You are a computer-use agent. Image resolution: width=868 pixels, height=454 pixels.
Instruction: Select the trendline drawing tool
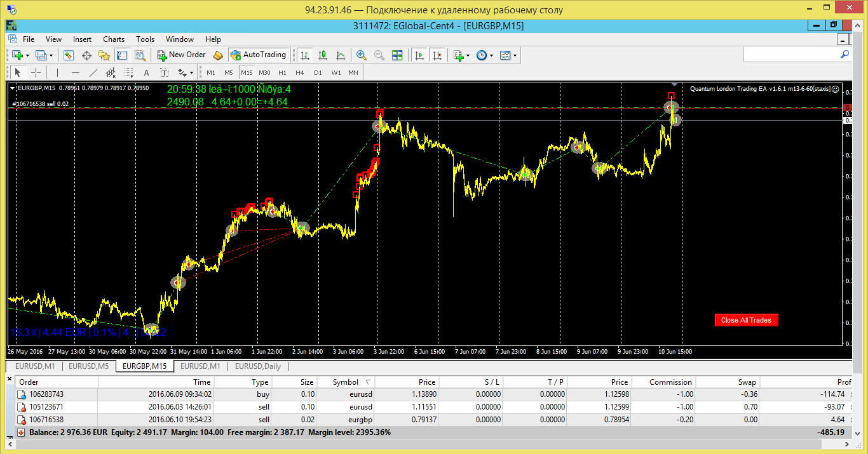[93, 72]
